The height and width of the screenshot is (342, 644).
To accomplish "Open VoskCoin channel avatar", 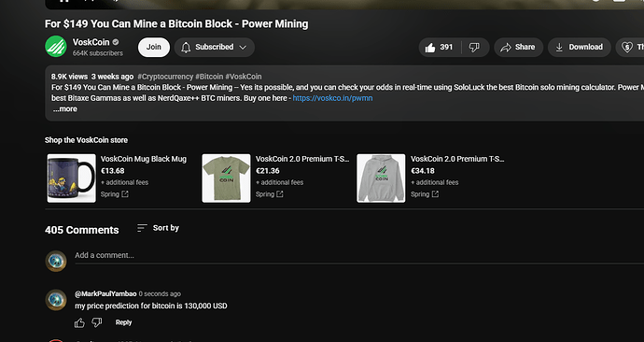I will (x=56, y=47).
